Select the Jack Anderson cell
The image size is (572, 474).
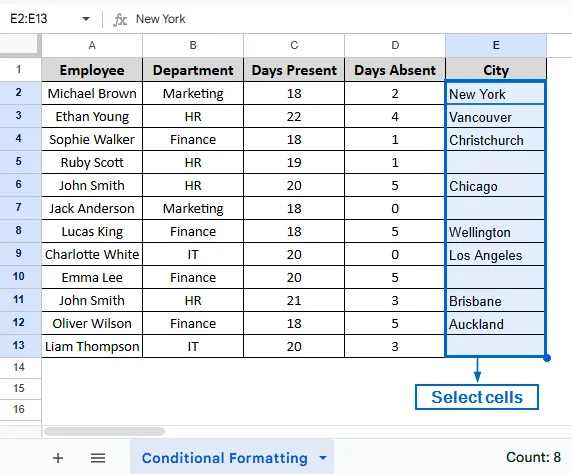tap(92, 208)
